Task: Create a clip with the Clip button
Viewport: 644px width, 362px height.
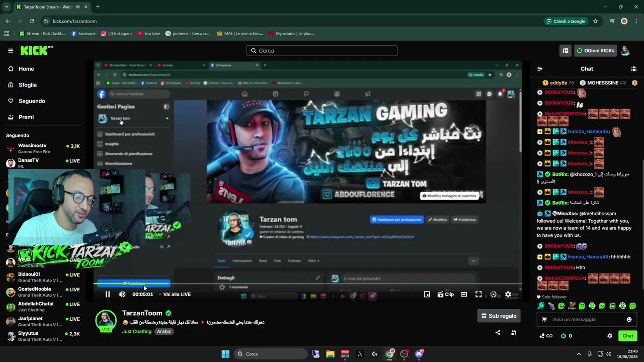Action: coord(445,294)
